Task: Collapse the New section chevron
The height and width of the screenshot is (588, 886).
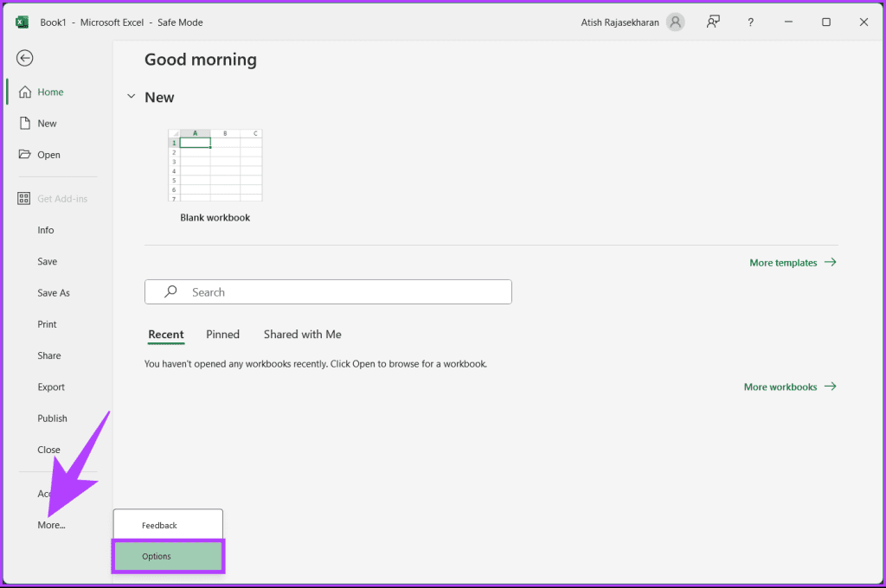Action: 132,97
